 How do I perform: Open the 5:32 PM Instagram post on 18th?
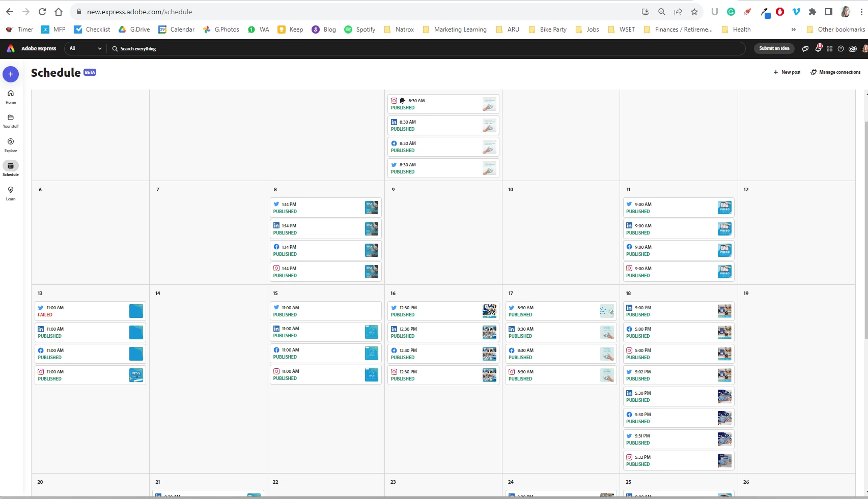pos(679,461)
